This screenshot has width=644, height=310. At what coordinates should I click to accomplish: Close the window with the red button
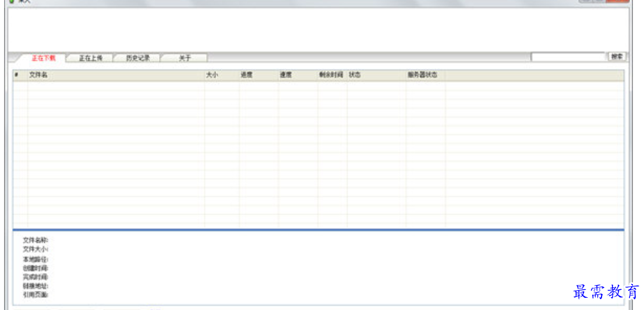click(x=617, y=1)
